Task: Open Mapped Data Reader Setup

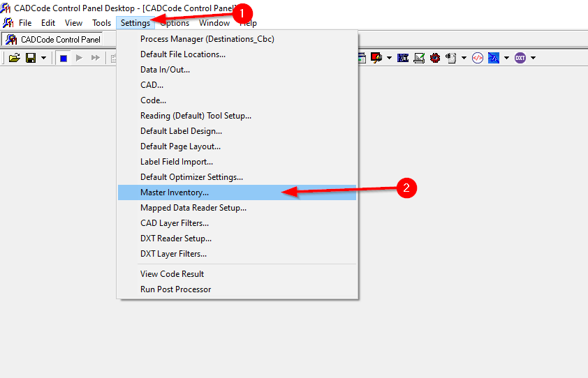Action: tap(237, 208)
